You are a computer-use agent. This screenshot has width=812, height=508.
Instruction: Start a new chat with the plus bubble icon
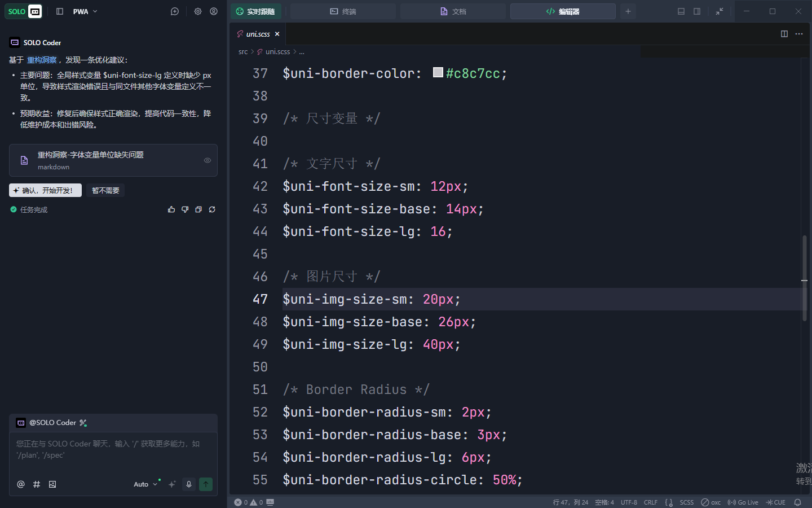click(x=175, y=11)
